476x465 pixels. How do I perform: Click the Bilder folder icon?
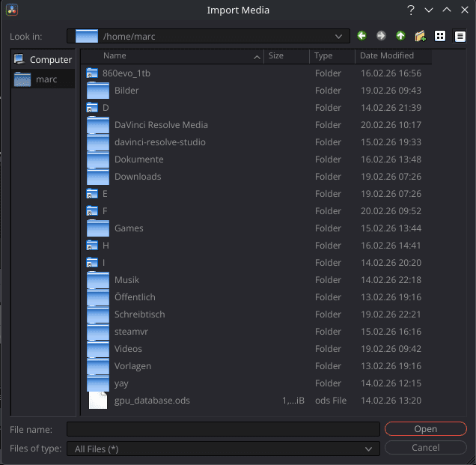[x=98, y=91]
